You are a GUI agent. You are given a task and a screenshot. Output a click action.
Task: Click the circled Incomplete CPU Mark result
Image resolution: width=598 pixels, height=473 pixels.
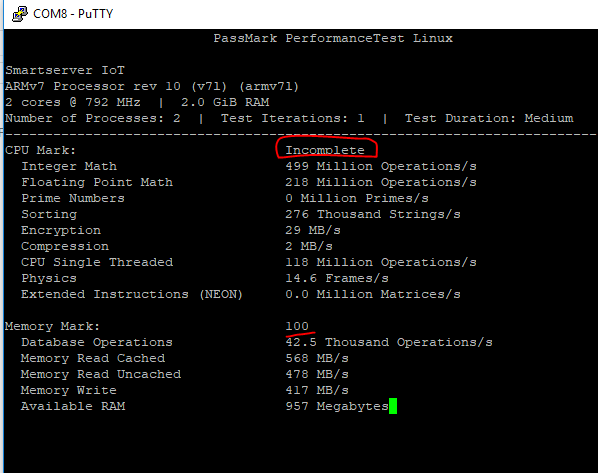pos(325,150)
